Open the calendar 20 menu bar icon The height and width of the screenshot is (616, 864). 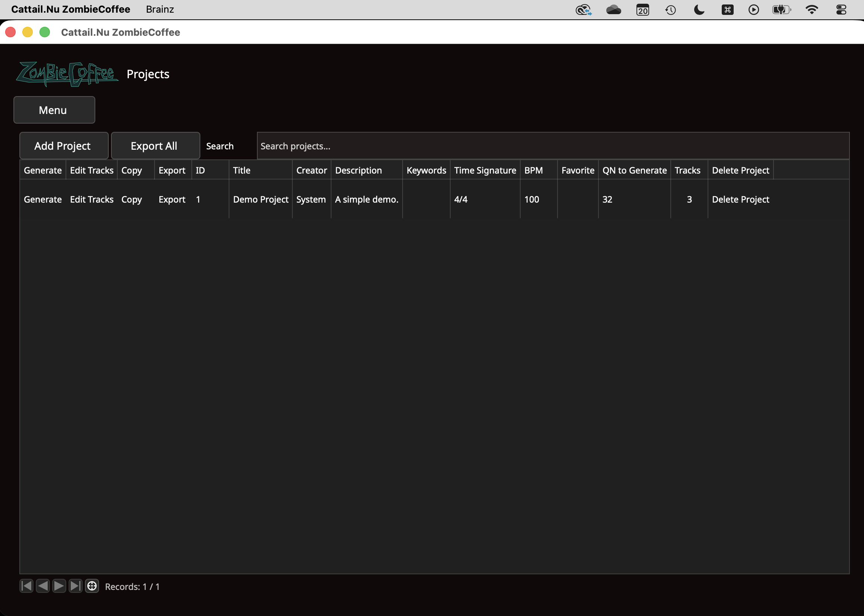click(642, 9)
